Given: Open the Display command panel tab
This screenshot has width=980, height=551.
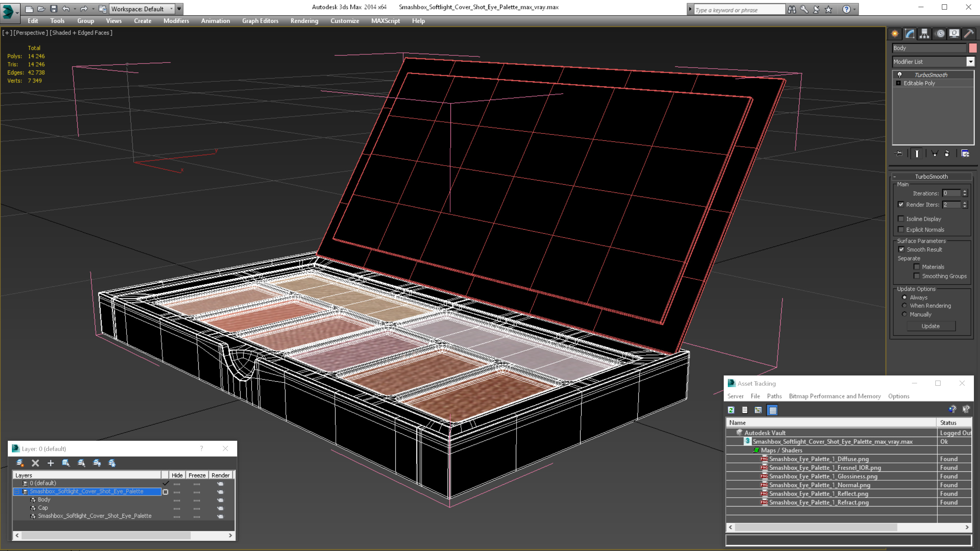Looking at the screenshot, I should (954, 34).
